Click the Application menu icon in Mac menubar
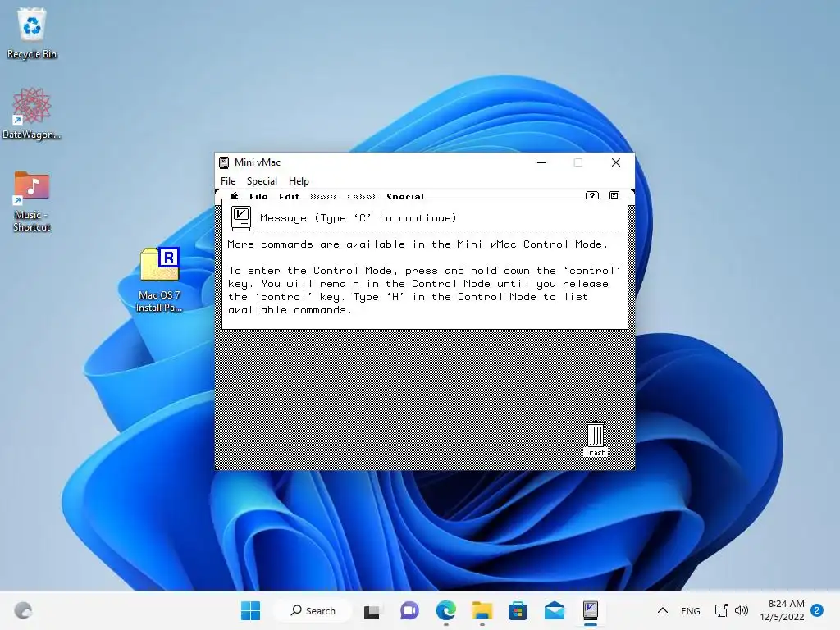 pos(614,195)
